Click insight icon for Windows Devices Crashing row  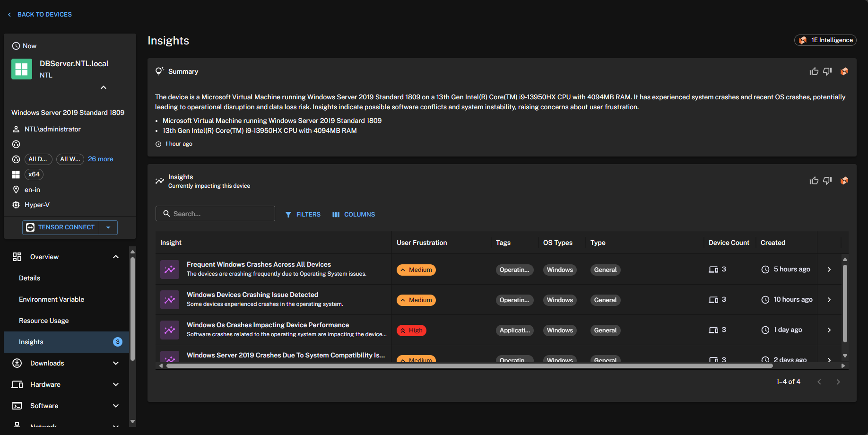[170, 300]
